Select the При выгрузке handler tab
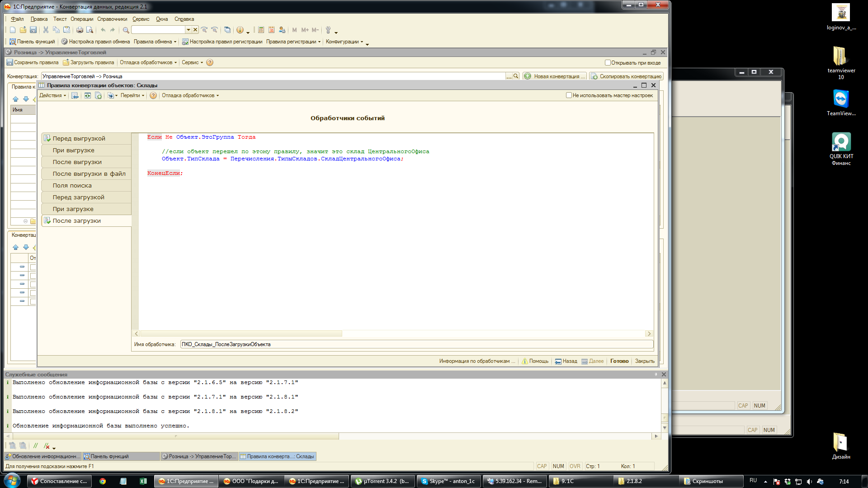The width and height of the screenshot is (868, 488). (x=73, y=150)
